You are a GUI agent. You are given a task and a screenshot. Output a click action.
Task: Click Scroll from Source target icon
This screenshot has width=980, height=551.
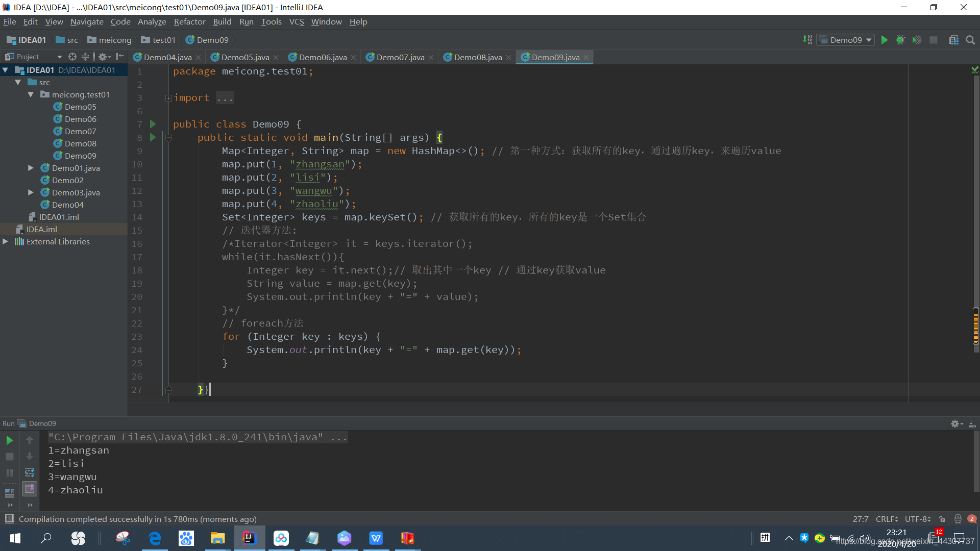pyautogui.click(x=72, y=57)
